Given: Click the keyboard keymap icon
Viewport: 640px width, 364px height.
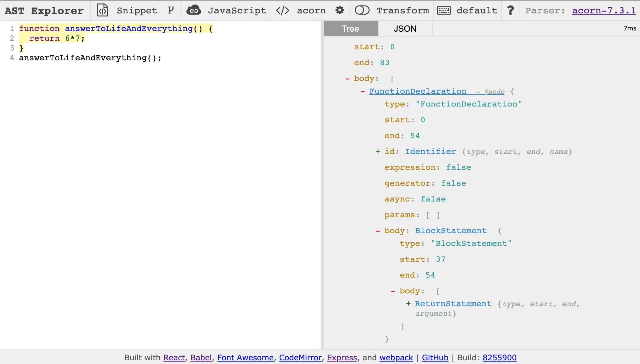Looking at the screenshot, I should point(444,10).
